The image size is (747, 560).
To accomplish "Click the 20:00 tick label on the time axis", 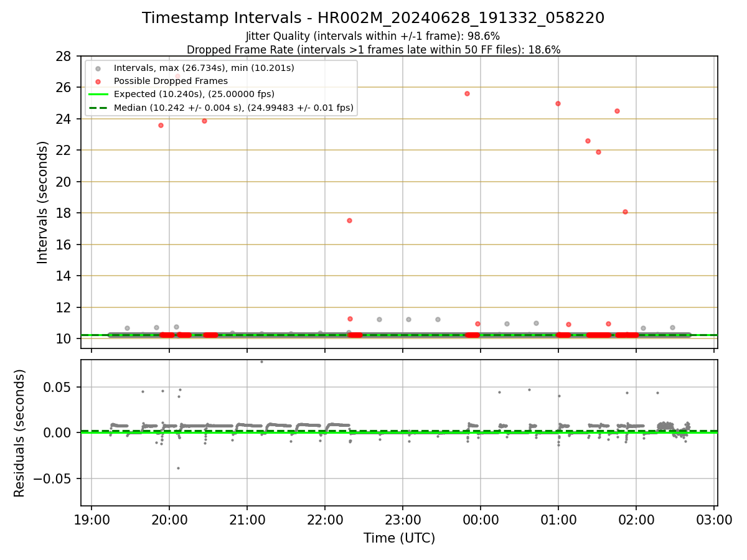I will [x=169, y=519].
